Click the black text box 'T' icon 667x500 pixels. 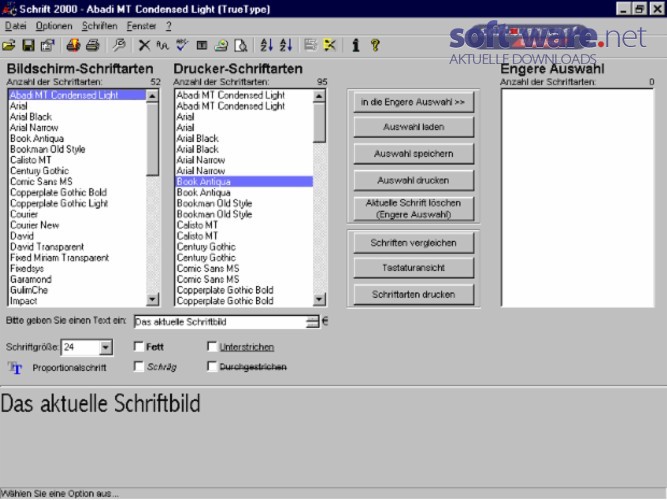click(202, 45)
